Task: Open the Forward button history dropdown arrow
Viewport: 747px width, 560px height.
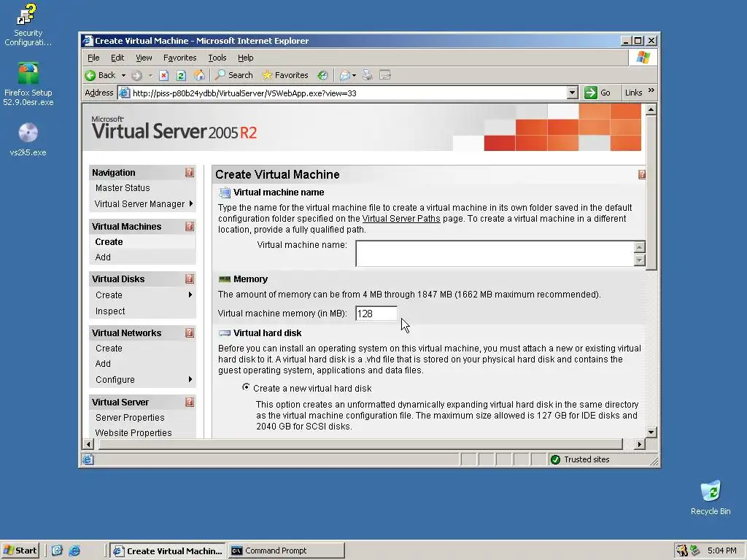Action: (x=150, y=75)
